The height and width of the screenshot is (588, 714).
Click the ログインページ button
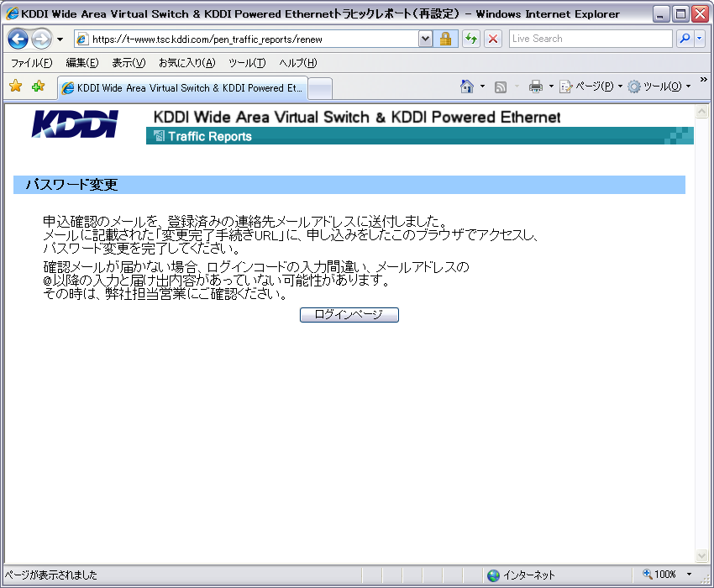(x=349, y=315)
